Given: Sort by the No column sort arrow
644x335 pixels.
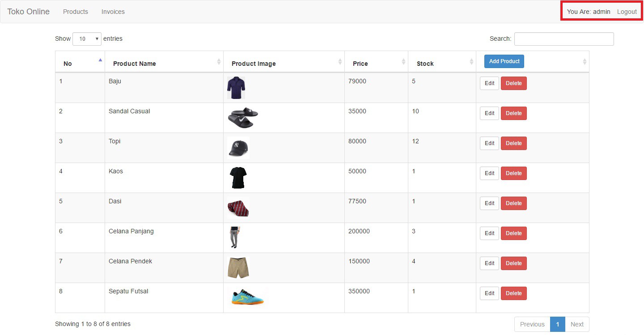Looking at the screenshot, I should (100, 60).
